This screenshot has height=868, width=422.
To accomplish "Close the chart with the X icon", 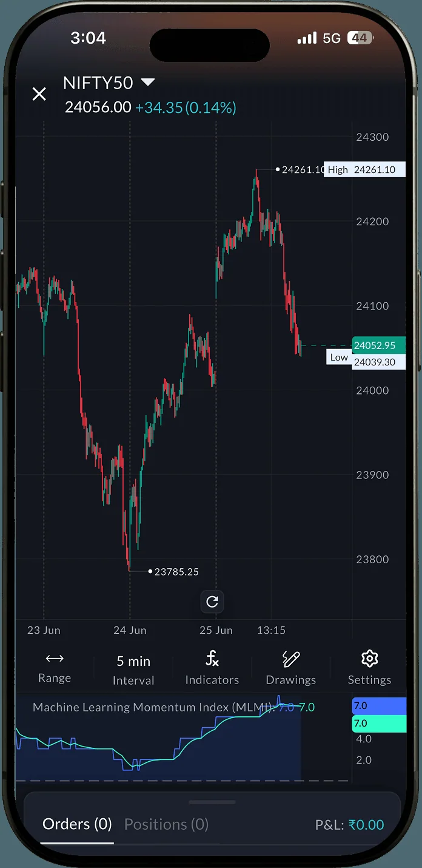I will pos(39,93).
